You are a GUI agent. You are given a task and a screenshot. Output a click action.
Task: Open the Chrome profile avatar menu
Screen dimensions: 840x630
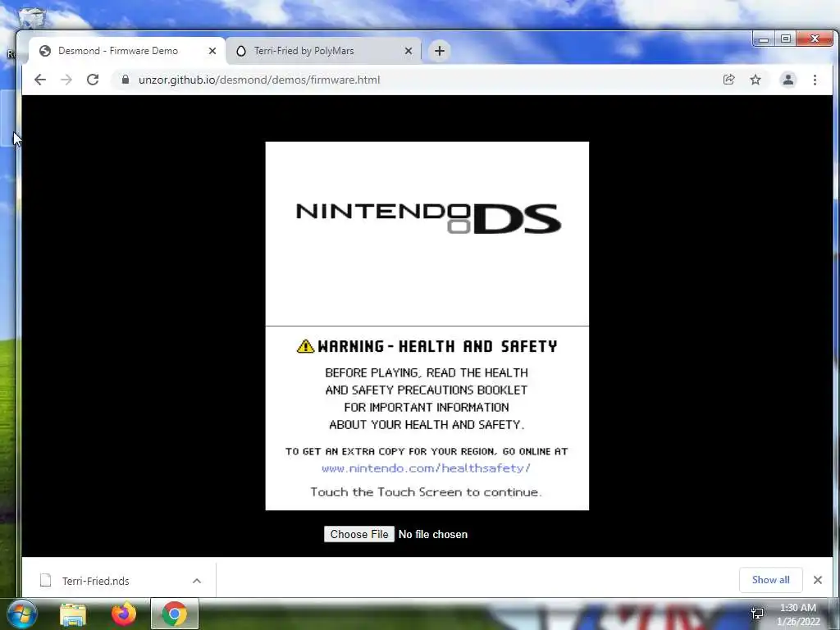[x=788, y=80]
